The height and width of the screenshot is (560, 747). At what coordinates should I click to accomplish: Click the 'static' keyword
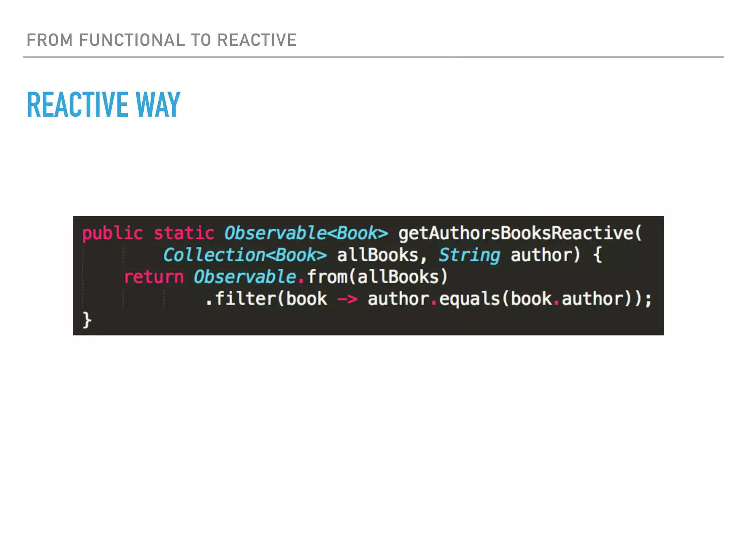point(184,233)
